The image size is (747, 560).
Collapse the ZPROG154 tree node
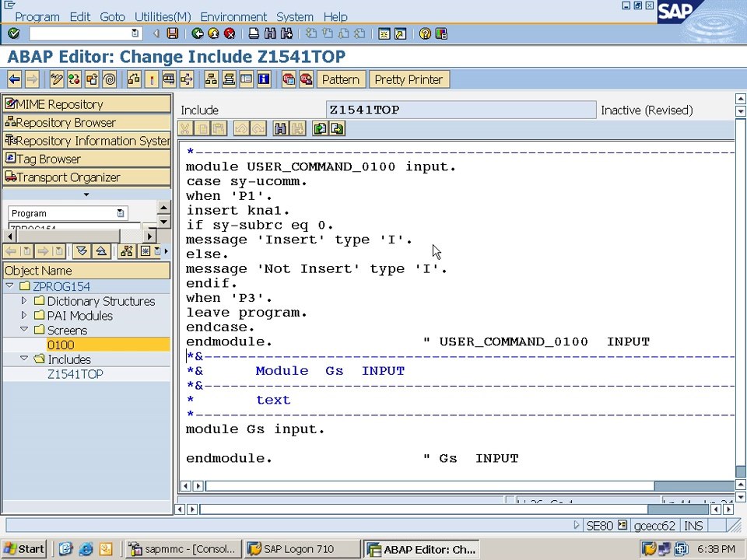click(x=9, y=285)
